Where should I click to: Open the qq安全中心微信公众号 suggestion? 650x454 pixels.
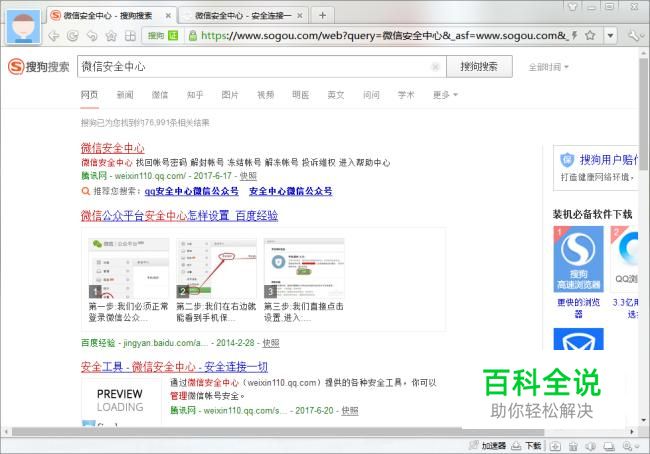[192, 191]
